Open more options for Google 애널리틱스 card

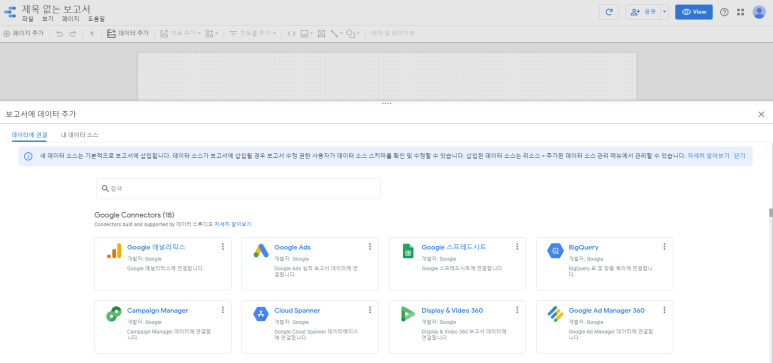[223, 247]
